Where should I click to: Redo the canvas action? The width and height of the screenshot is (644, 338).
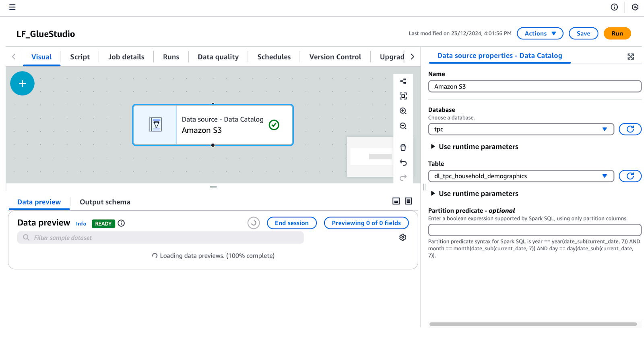coord(403,177)
